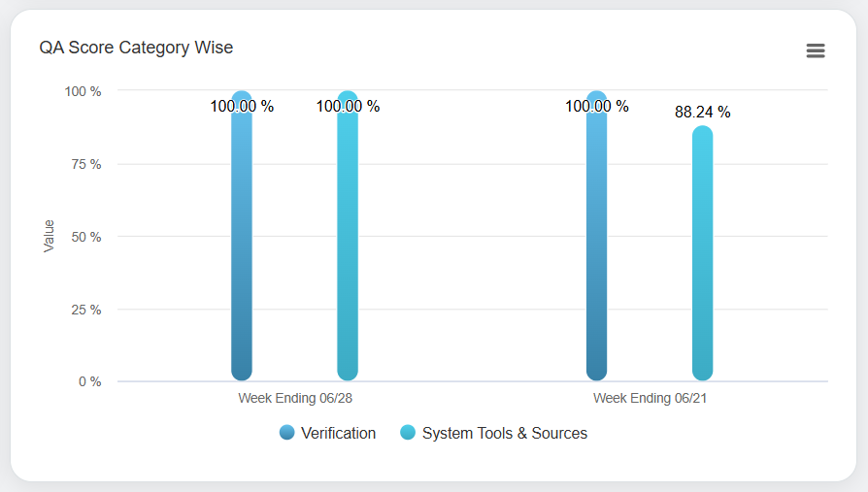Hide System Tools & Sources series via legend text
This screenshot has height=492, width=868.
coord(504,433)
